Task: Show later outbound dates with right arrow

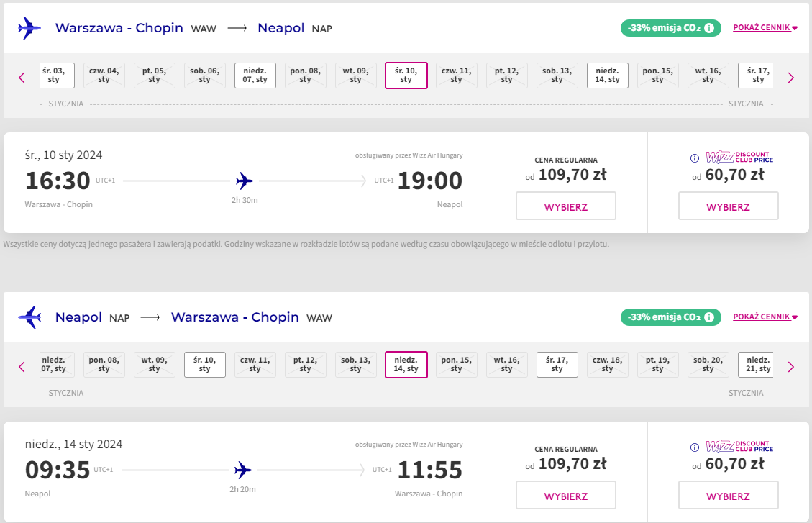Action: pyautogui.click(x=790, y=78)
